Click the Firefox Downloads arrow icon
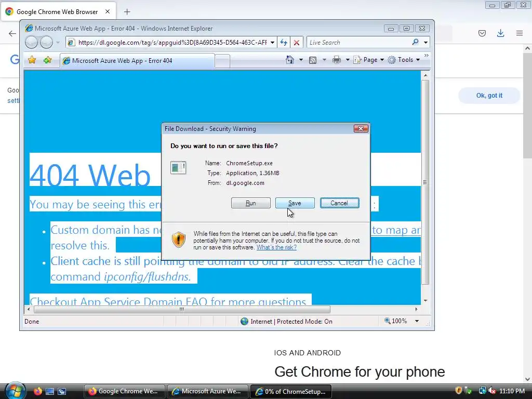Viewport: 532px width, 399px height. click(500, 33)
